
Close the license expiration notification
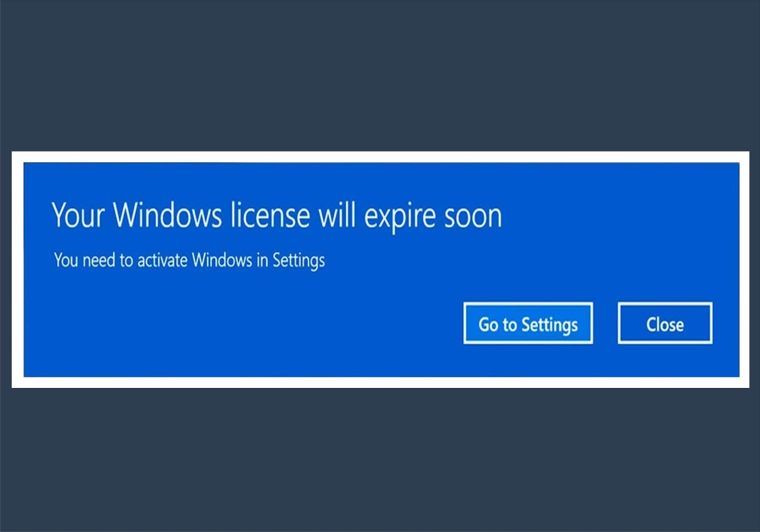665,323
